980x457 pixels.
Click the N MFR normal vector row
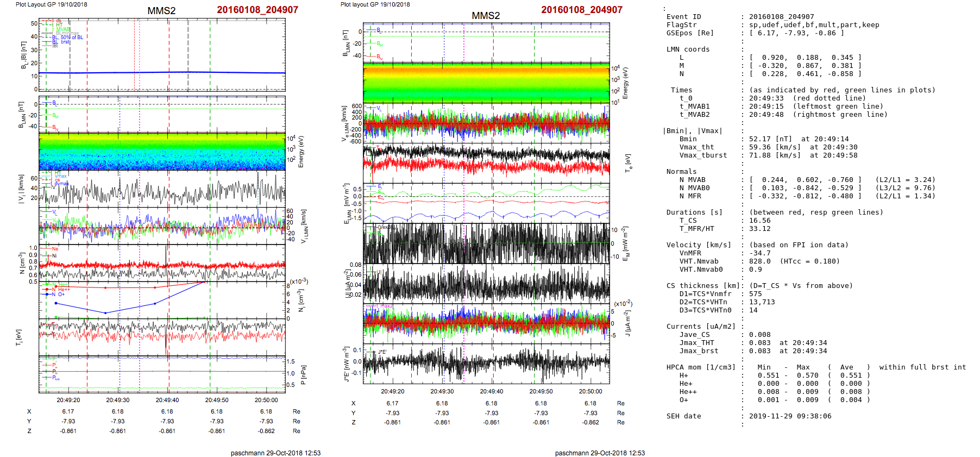click(805, 196)
